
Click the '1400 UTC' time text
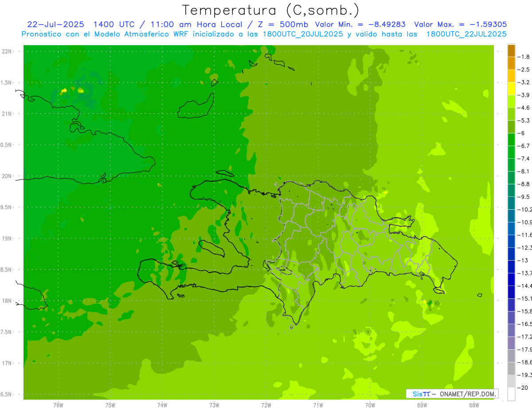(x=114, y=24)
